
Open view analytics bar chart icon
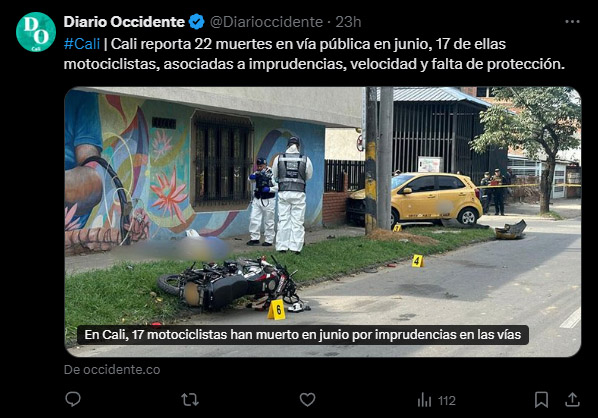pyautogui.click(x=424, y=400)
